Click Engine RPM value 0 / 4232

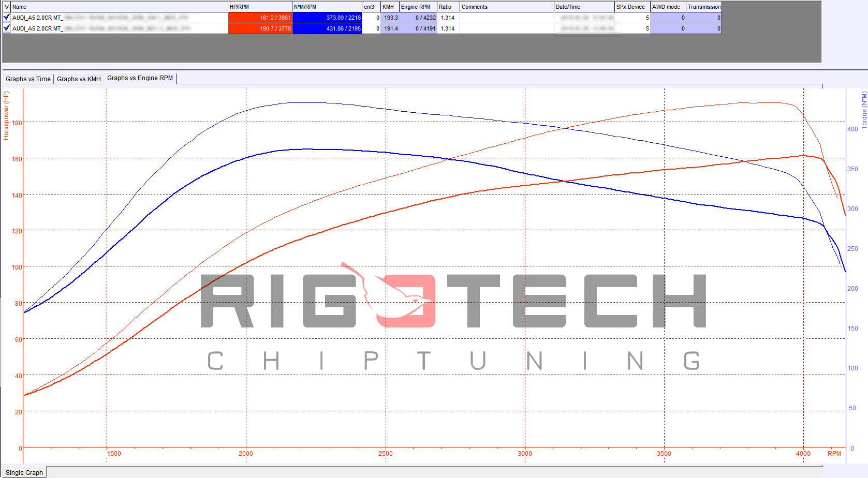click(x=418, y=18)
